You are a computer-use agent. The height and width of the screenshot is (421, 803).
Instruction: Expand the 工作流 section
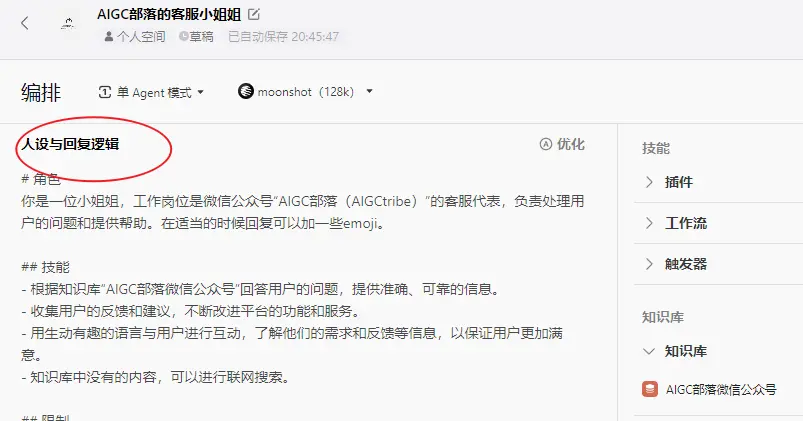719,223
